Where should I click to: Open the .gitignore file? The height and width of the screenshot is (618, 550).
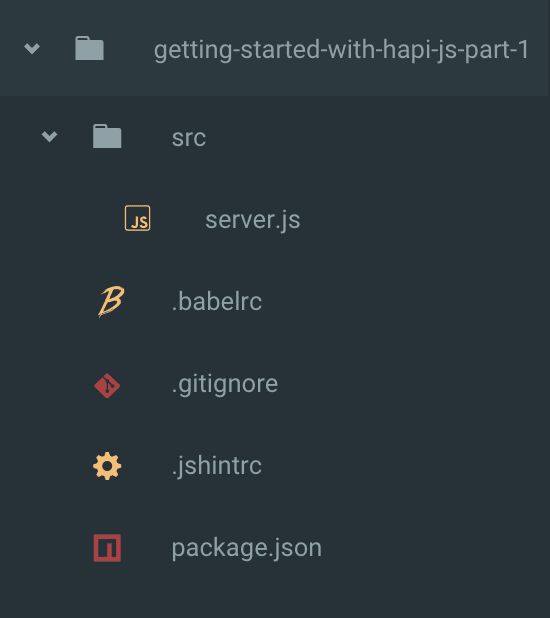click(x=225, y=385)
